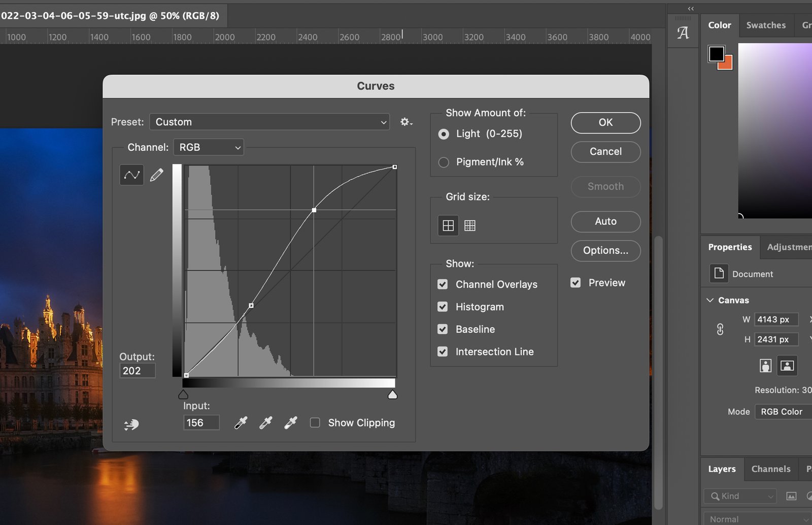Choose the detailed grid size icon
The height and width of the screenshot is (525, 812).
pos(470,225)
